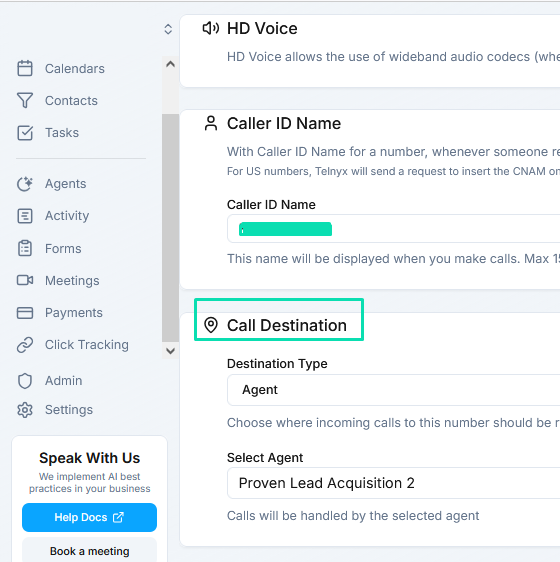Screen dimensions: 560x562
Task: Select the Tasks checkmark icon
Action: click(25, 133)
